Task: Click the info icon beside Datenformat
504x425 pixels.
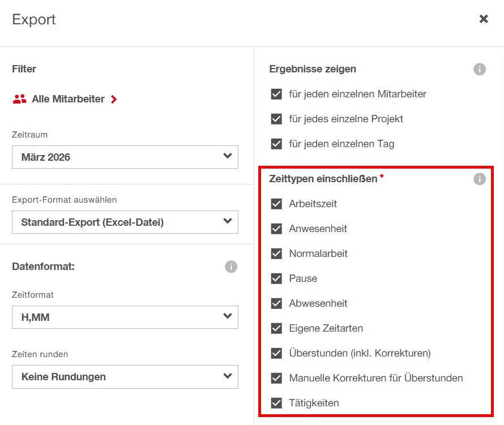Action: pyautogui.click(x=230, y=267)
